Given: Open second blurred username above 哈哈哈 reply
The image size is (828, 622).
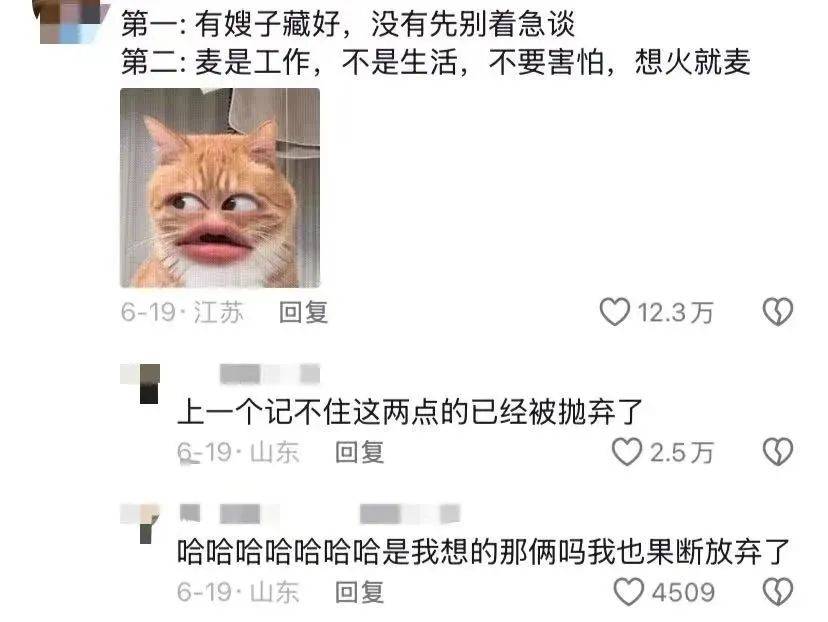Looking at the screenshot, I should click(x=410, y=513).
